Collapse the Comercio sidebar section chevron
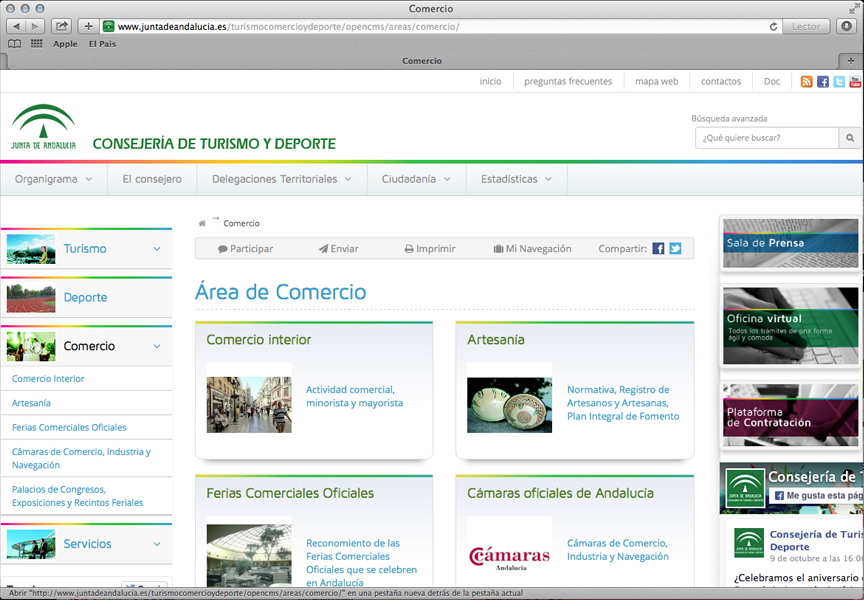864x600 pixels. (157, 346)
